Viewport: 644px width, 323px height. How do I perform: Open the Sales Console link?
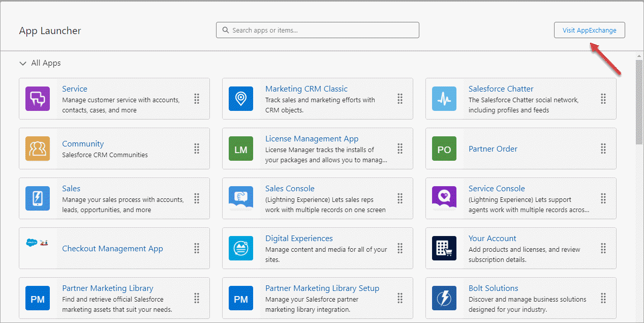(x=290, y=188)
